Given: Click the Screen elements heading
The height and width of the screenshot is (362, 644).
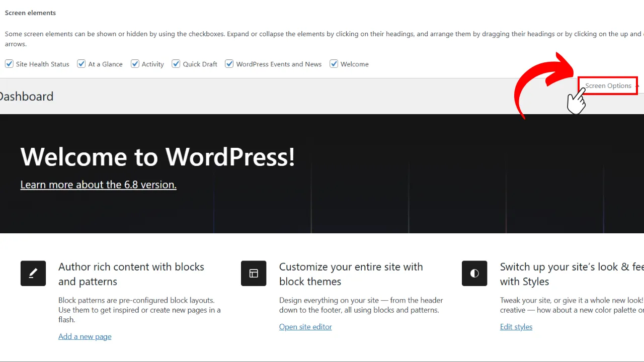Looking at the screenshot, I should coord(31,13).
